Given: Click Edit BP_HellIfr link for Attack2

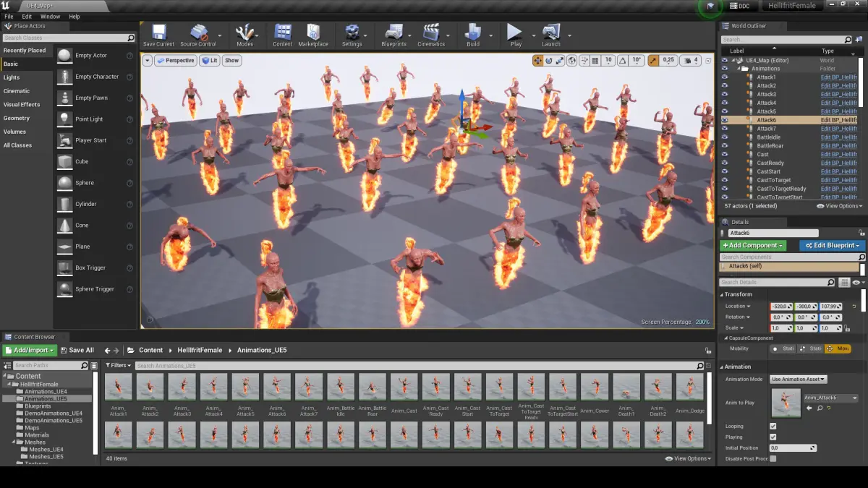Looking at the screenshot, I should tap(838, 85).
